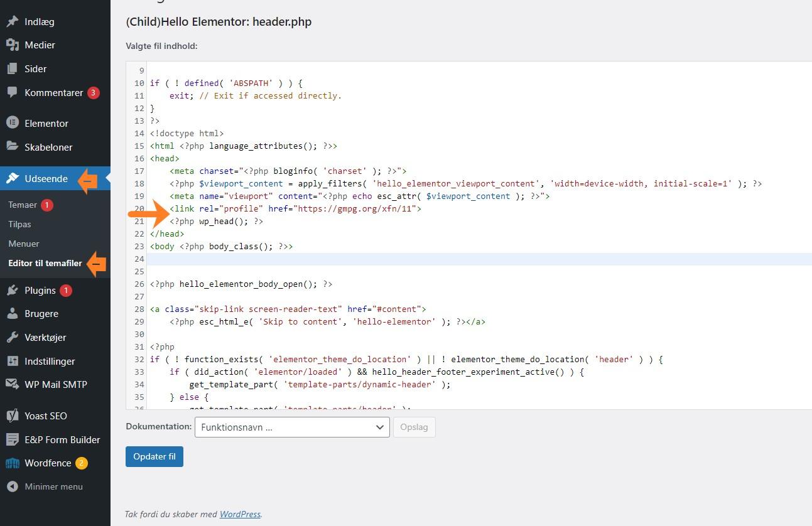Image resolution: width=812 pixels, height=526 pixels.
Task: Click the closing </head> tag line
Action: (x=166, y=233)
